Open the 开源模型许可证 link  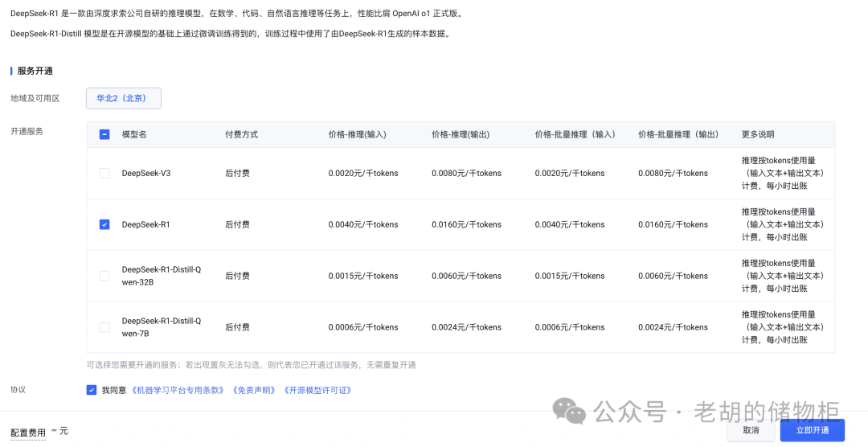pyautogui.click(x=317, y=390)
